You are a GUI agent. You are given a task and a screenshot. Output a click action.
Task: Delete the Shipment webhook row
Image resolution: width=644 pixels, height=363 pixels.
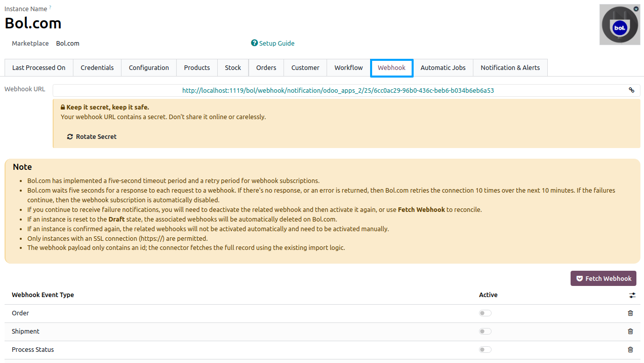(630, 332)
